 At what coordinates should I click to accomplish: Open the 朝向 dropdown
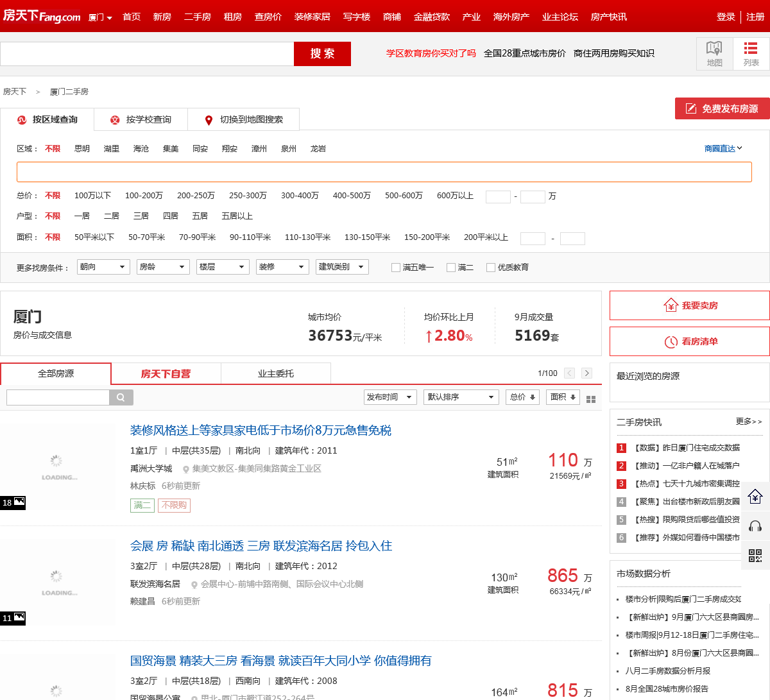(103, 267)
